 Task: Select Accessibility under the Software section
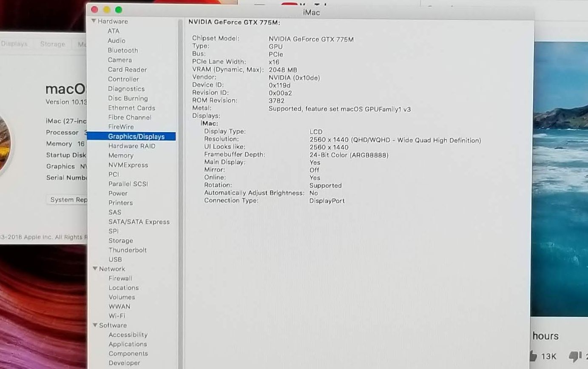click(128, 335)
